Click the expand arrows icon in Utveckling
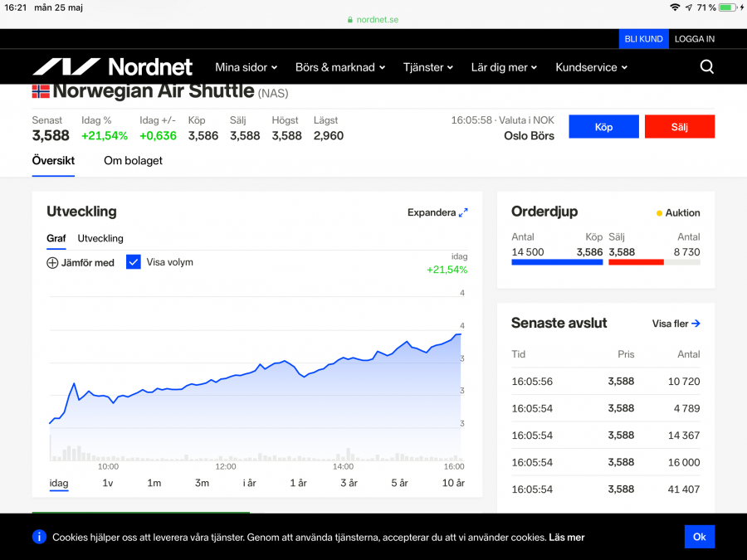The height and width of the screenshot is (560, 747). point(463,212)
